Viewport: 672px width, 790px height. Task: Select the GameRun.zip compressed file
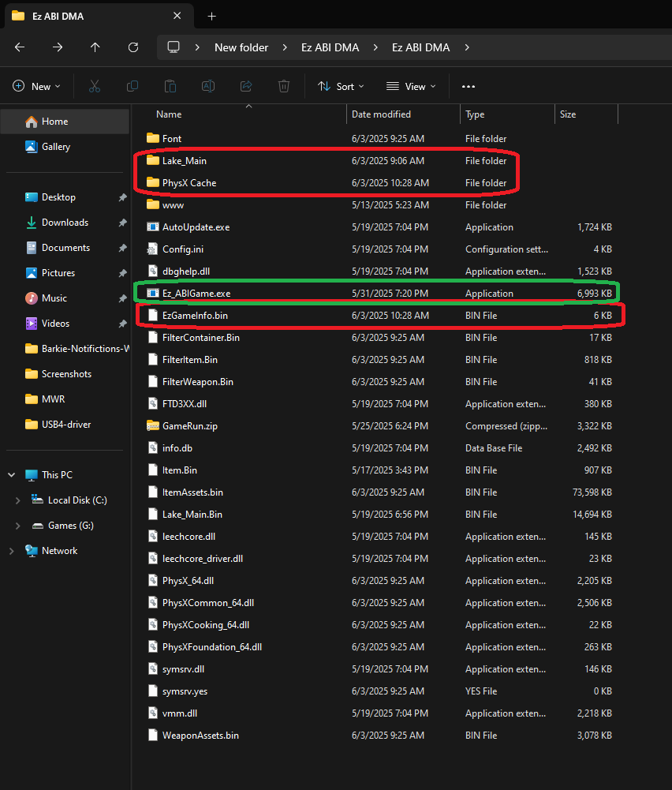(x=189, y=426)
